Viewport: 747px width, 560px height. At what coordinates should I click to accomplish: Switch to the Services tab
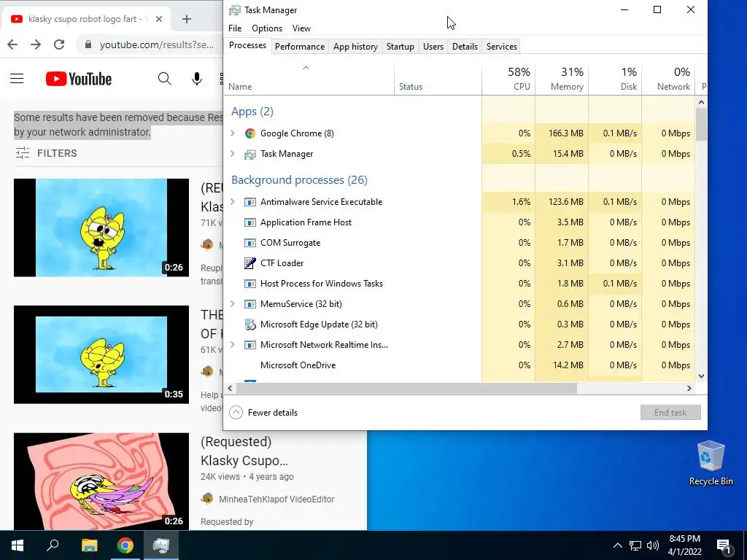(502, 47)
